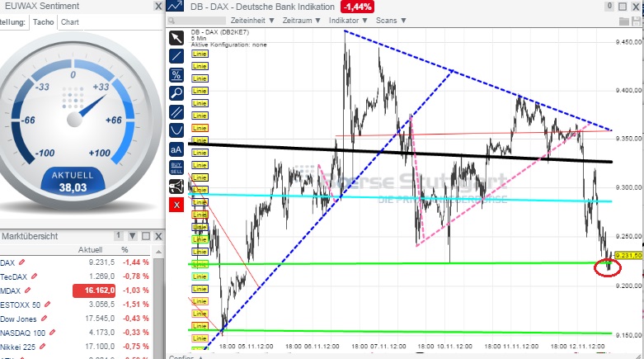Click the DAX value 9.231,5
Image resolution: width=644 pixels, height=359 pixels.
pos(102,262)
